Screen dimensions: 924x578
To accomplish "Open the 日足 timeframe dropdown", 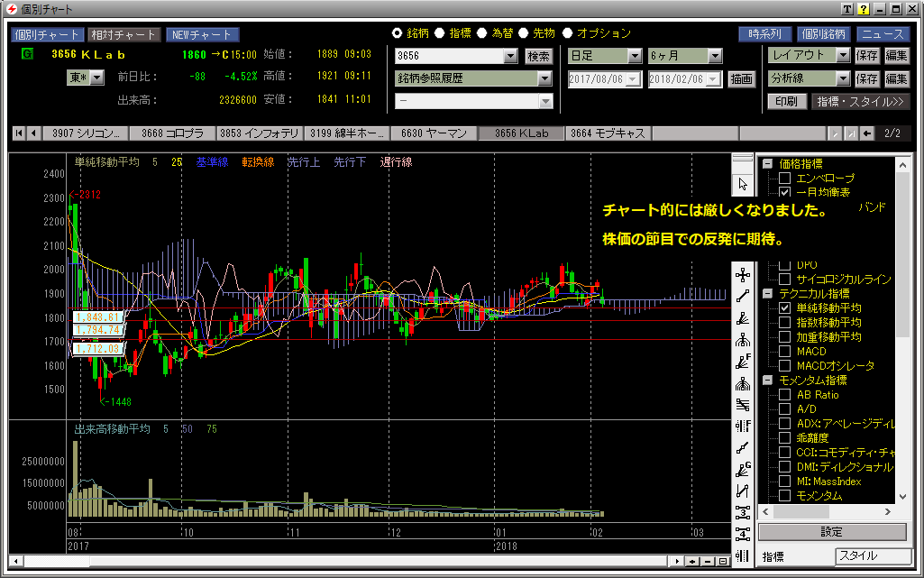I will (634, 56).
